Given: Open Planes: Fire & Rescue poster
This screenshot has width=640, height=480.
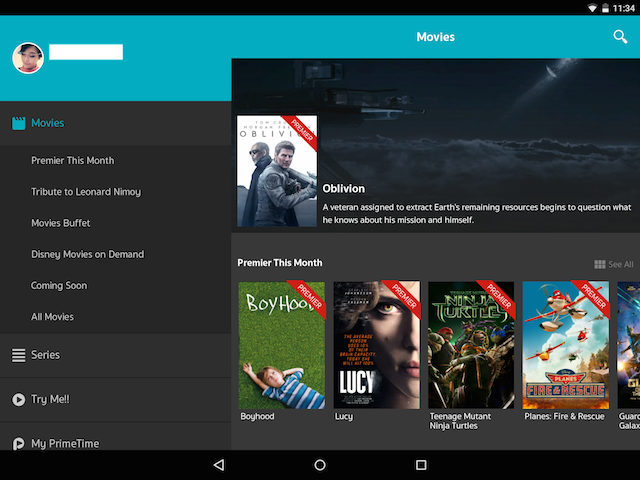Looking at the screenshot, I should coord(566,344).
